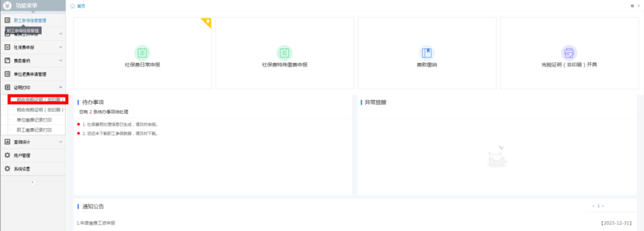Click the 异常提醒 section heading
644x231 pixels.
[376, 102]
